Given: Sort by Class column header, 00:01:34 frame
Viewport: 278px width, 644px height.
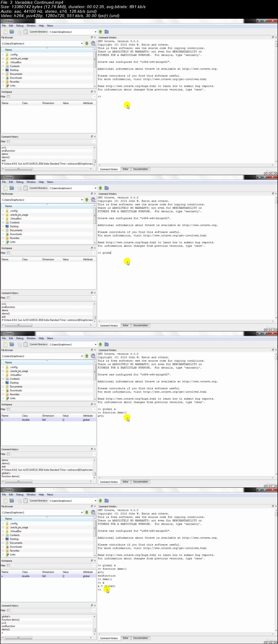Looking at the screenshot, I should (25, 416).
